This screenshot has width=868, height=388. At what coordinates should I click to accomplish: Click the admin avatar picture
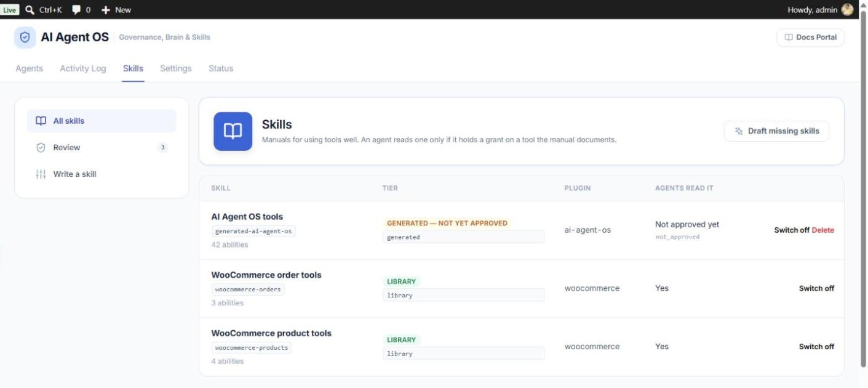(x=848, y=10)
